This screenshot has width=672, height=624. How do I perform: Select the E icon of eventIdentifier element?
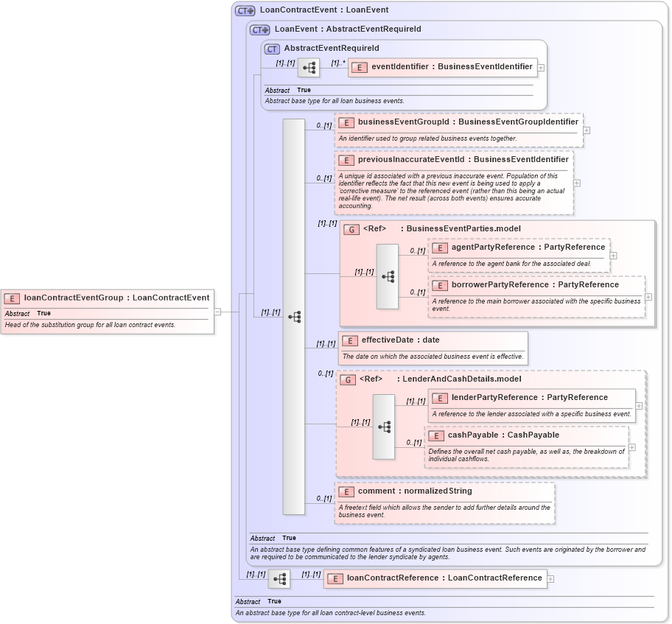point(359,67)
